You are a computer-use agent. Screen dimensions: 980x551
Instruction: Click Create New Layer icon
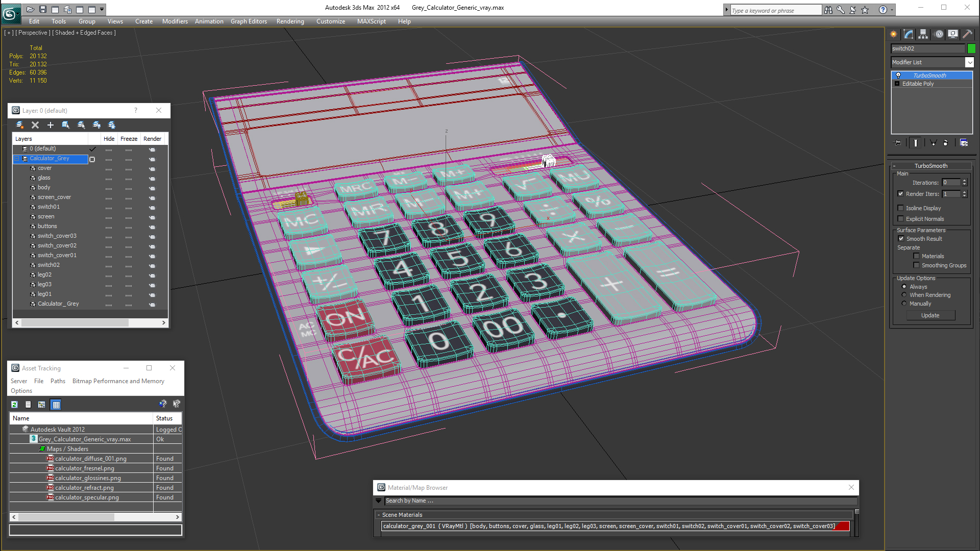coord(20,125)
